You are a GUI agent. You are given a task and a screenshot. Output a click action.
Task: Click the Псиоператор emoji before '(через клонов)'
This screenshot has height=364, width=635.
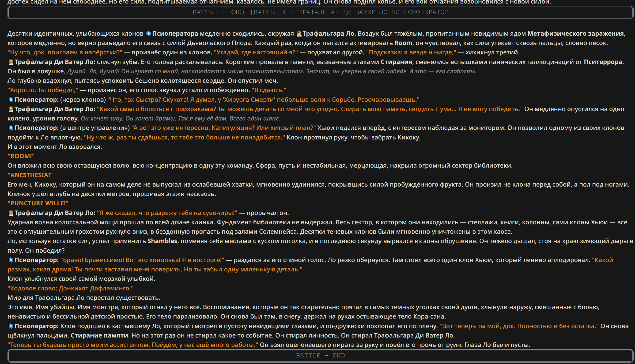tap(11, 100)
